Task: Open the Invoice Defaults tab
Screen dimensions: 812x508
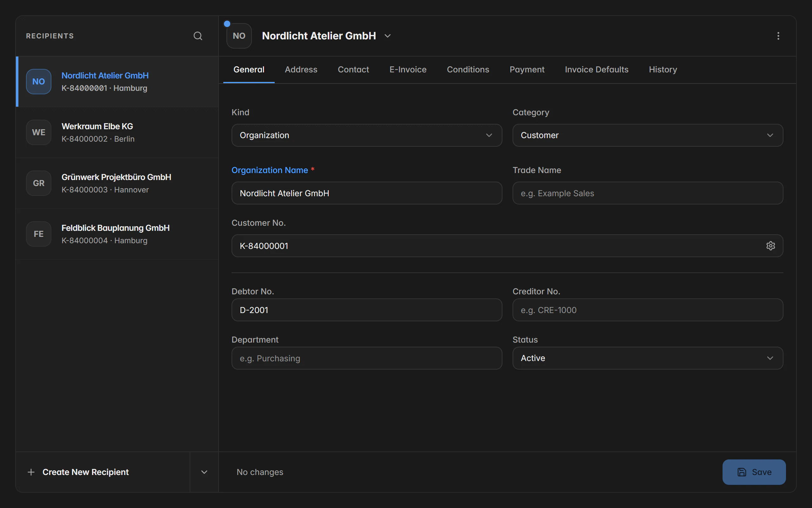Action: 596,70
